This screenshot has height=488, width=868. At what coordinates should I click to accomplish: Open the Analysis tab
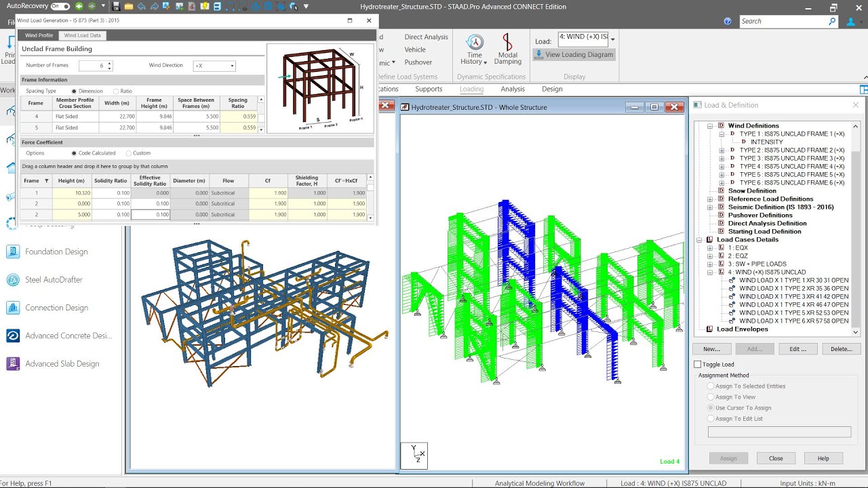(x=513, y=89)
